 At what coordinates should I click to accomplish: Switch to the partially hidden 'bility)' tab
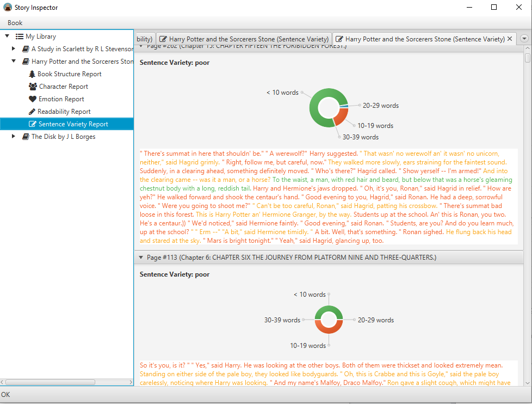145,39
